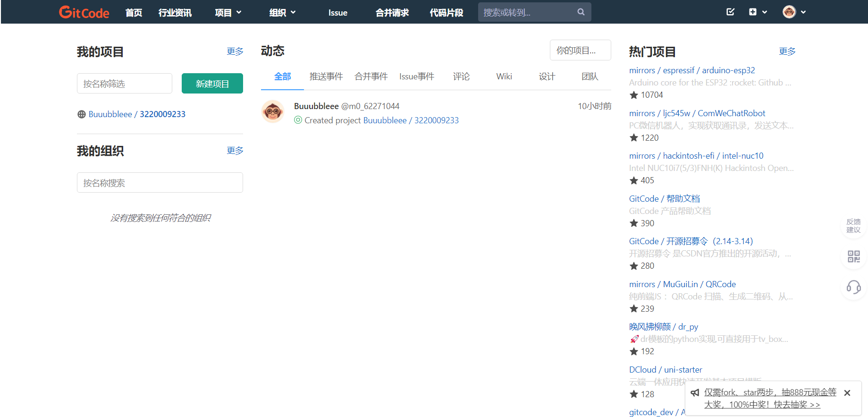Viewport: 868px width, 417px height.
Task: Click the megaphone icon in promo banner
Action: click(x=695, y=392)
